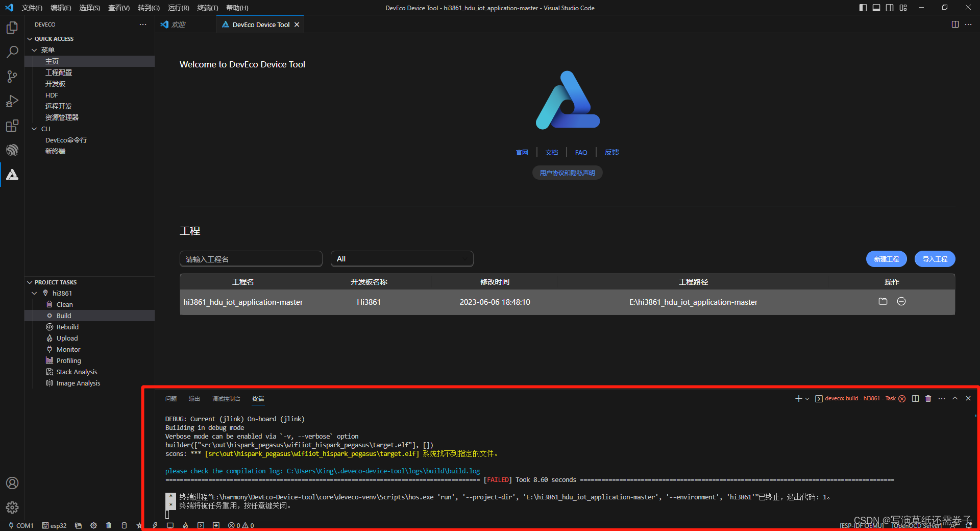Open the Search view in activity bar

(x=12, y=52)
